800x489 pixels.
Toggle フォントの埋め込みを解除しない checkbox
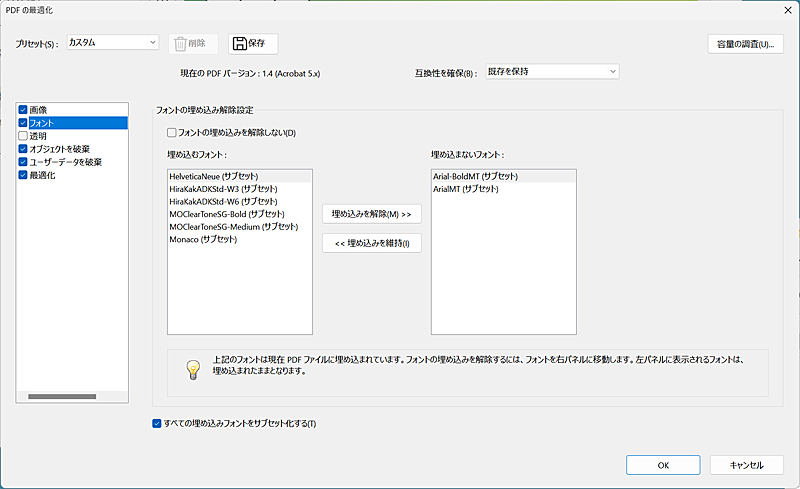pos(172,132)
